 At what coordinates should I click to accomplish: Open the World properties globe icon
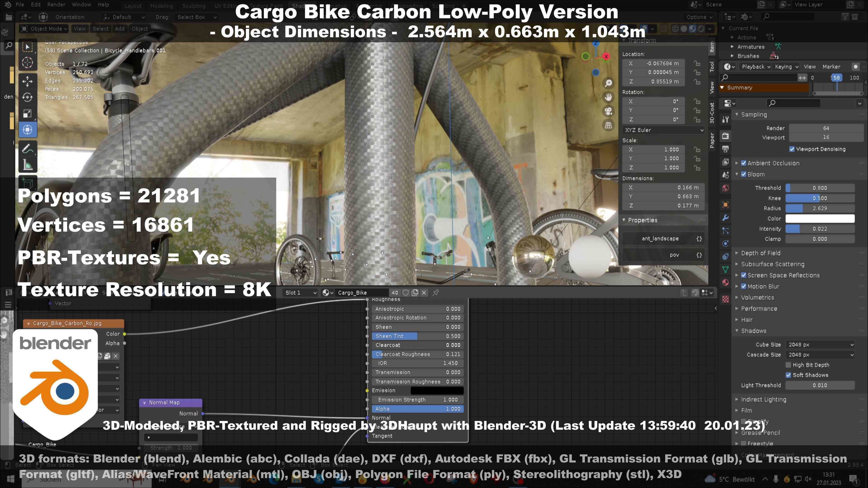tap(725, 188)
